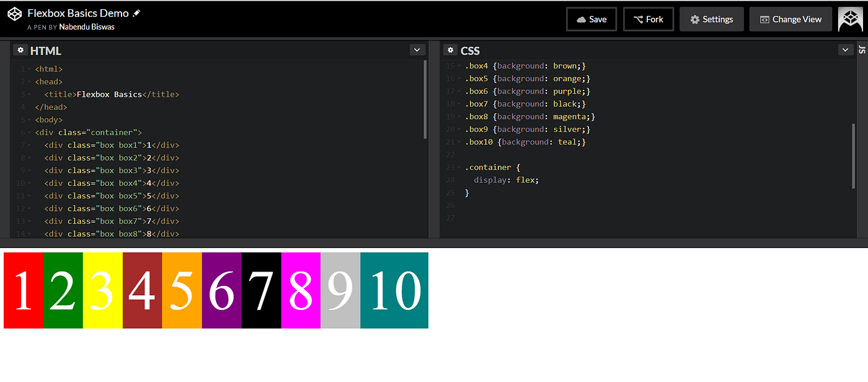
Task: Open HTML editor settings gear
Action: tap(20, 50)
